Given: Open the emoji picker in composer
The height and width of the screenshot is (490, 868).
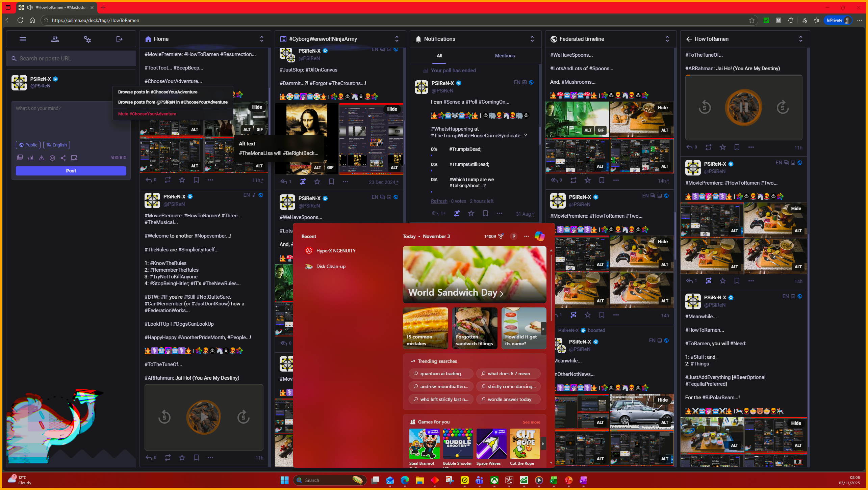Looking at the screenshot, I should (x=52, y=158).
